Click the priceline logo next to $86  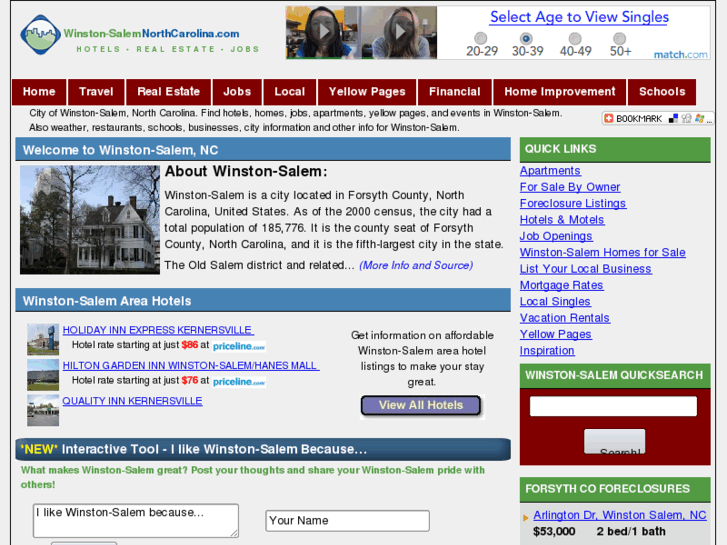pyautogui.click(x=239, y=346)
